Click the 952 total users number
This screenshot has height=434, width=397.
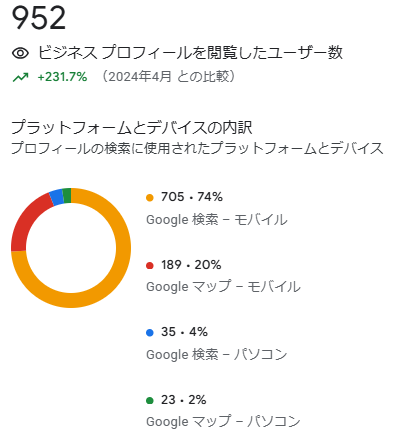[x=39, y=18]
